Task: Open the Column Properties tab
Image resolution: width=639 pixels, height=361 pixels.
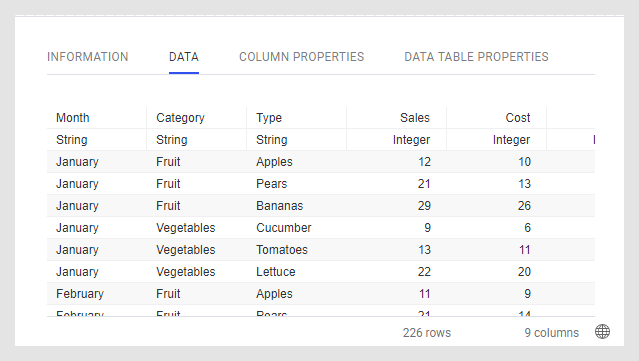Action: pyautogui.click(x=302, y=57)
